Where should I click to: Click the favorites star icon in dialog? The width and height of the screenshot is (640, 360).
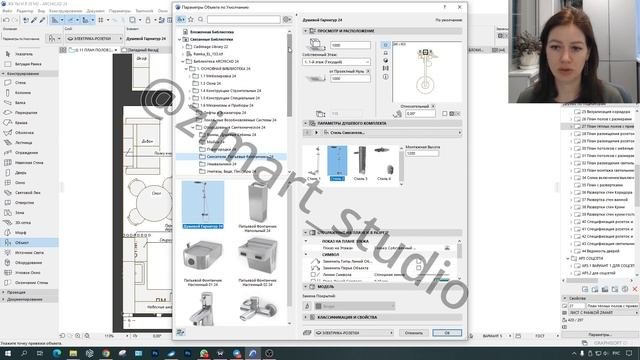click(x=191, y=19)
